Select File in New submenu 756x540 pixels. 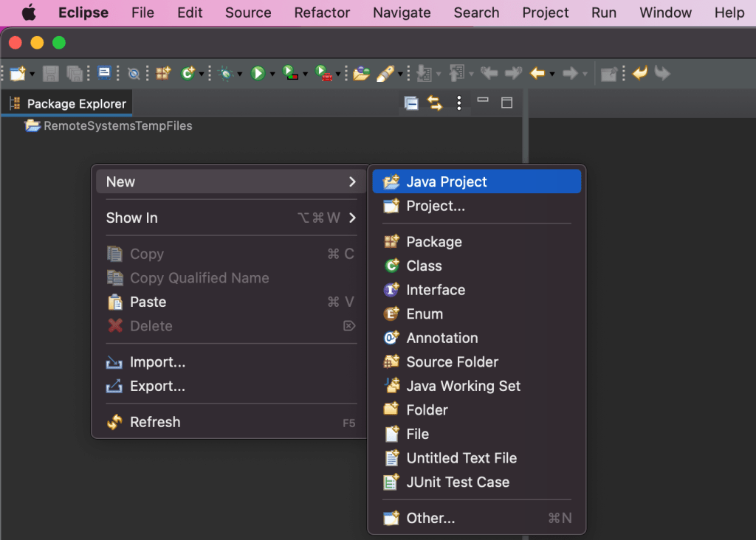tap(477, 435)
